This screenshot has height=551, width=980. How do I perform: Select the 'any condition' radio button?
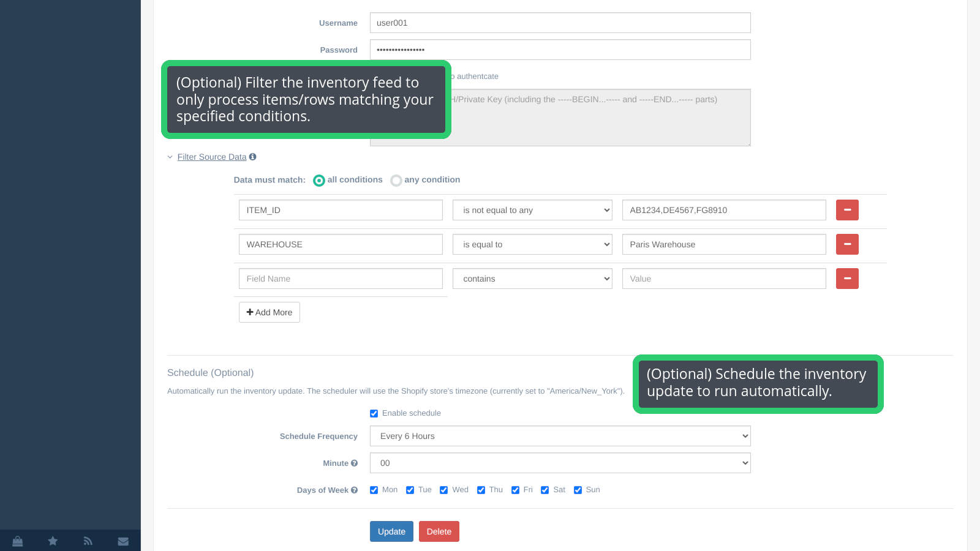396,180
